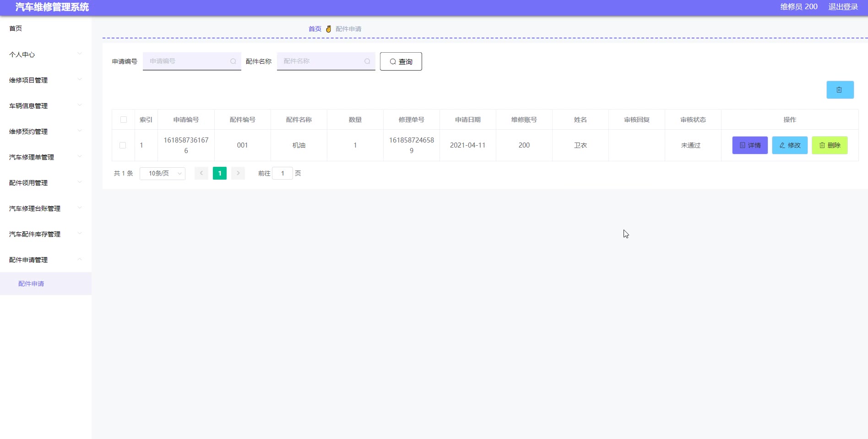
Task: Click the 维修员 200 user label
Action: pos(799,7)
